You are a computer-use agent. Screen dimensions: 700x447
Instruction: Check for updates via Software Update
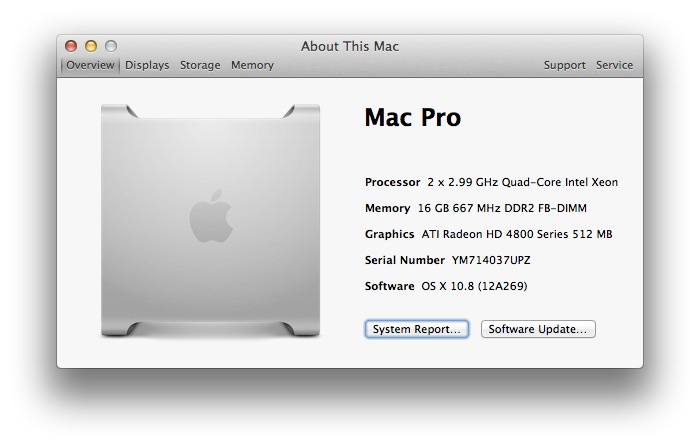point(538,329)
